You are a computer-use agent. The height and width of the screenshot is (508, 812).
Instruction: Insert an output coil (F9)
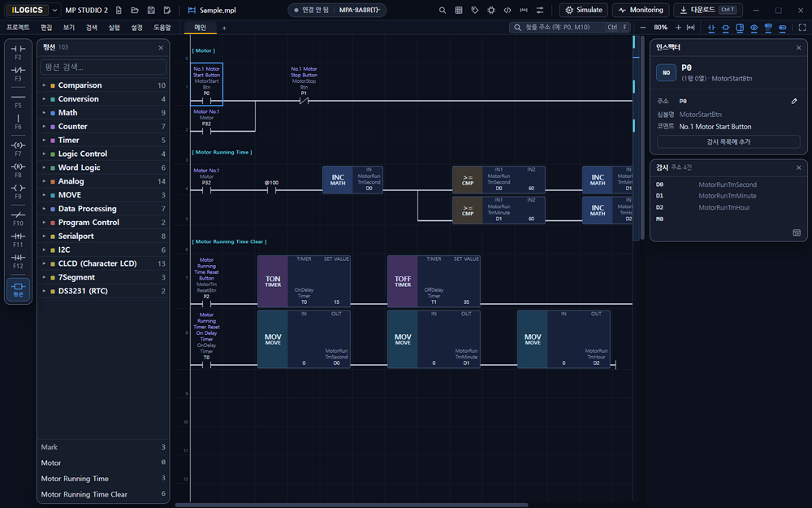[18, 192]
